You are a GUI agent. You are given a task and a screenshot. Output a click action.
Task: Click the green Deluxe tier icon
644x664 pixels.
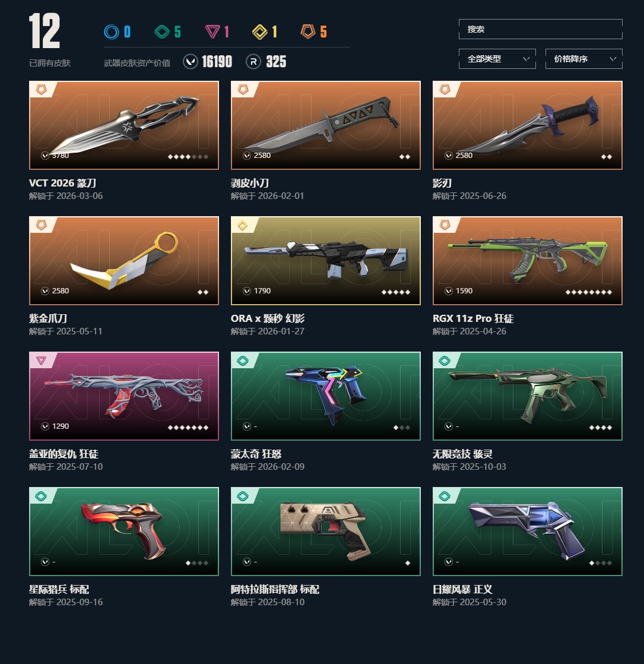162,31
